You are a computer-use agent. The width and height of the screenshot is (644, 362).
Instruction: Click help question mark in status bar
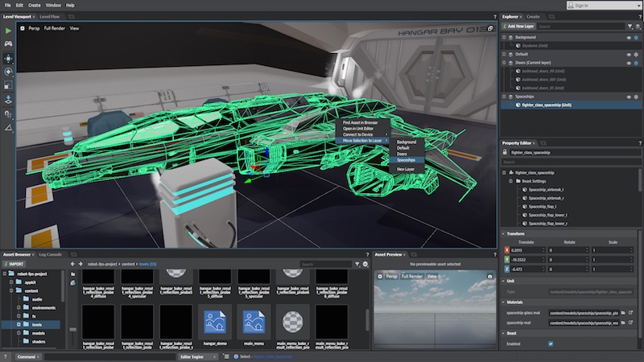(x=6, y=356)
